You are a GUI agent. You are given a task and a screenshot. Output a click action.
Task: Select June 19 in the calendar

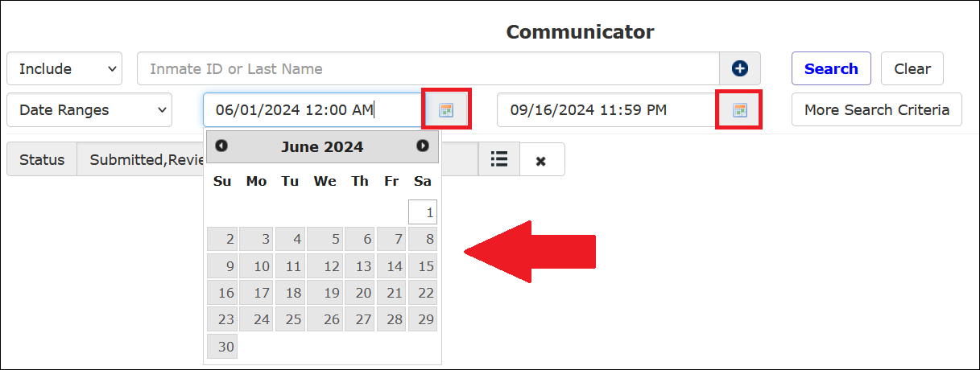(x=325, y=293)
